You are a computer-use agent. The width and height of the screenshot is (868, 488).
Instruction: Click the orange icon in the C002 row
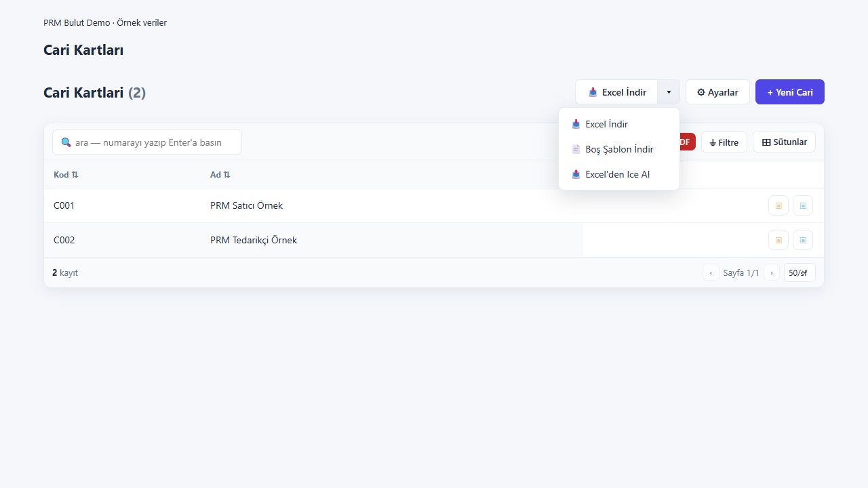click(778, 240)
